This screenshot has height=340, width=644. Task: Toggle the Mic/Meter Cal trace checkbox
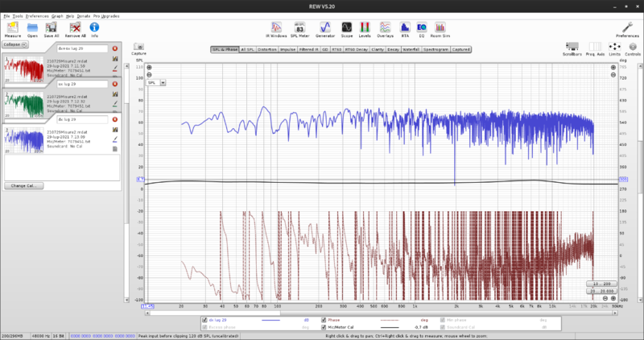pos(324,328)
